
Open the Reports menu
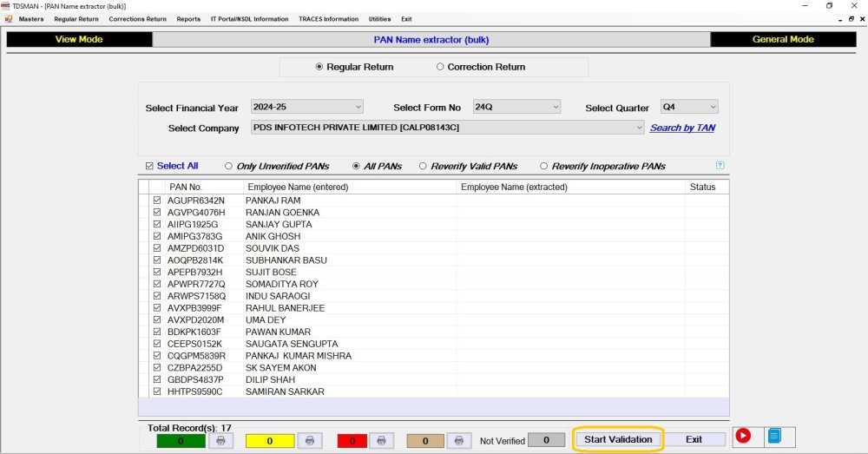[188, 19]
